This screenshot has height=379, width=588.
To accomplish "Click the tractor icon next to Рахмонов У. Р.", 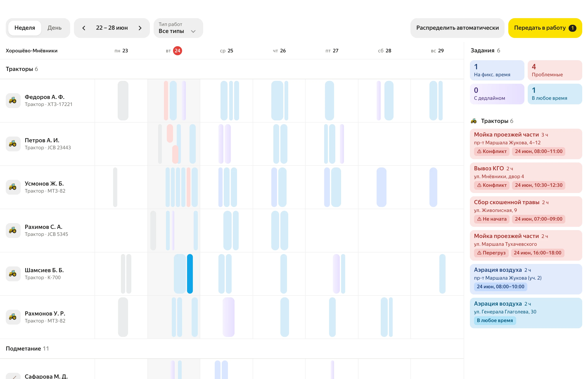I will tap(13, 317).
